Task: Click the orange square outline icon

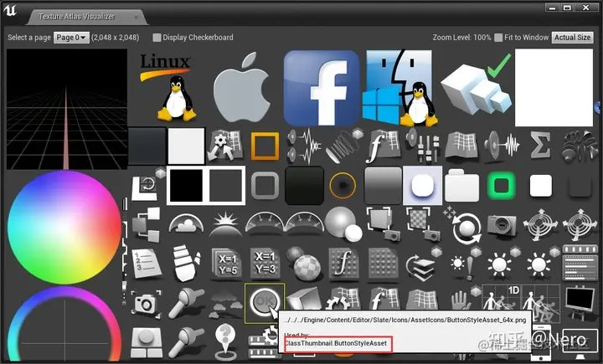Action: pos(265,146)
